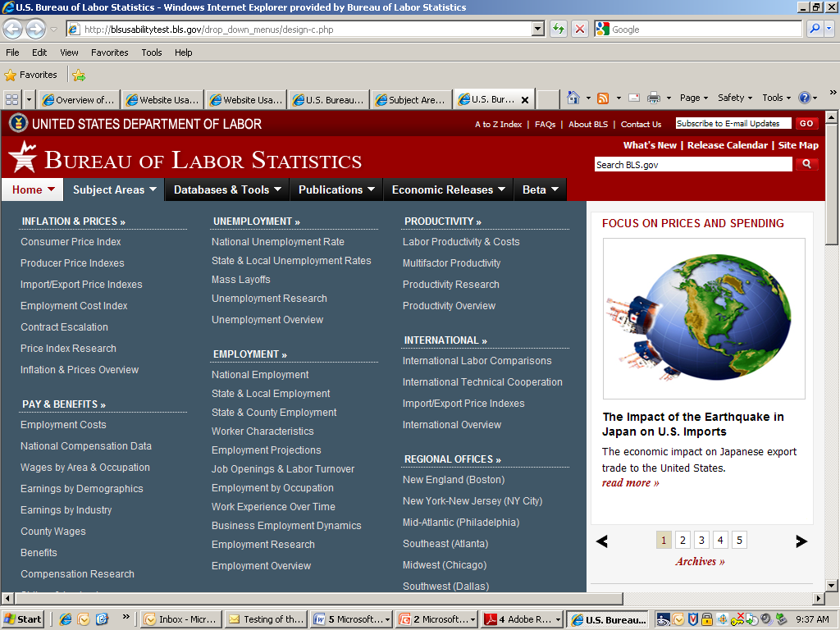This screenshot has width=840, height=630.
Task: Switch to the Subject Are... tab
Action: [x=412, y=99]
